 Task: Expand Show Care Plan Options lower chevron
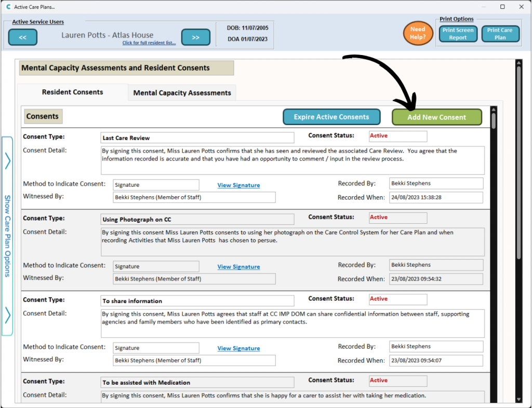pos(7,315)
